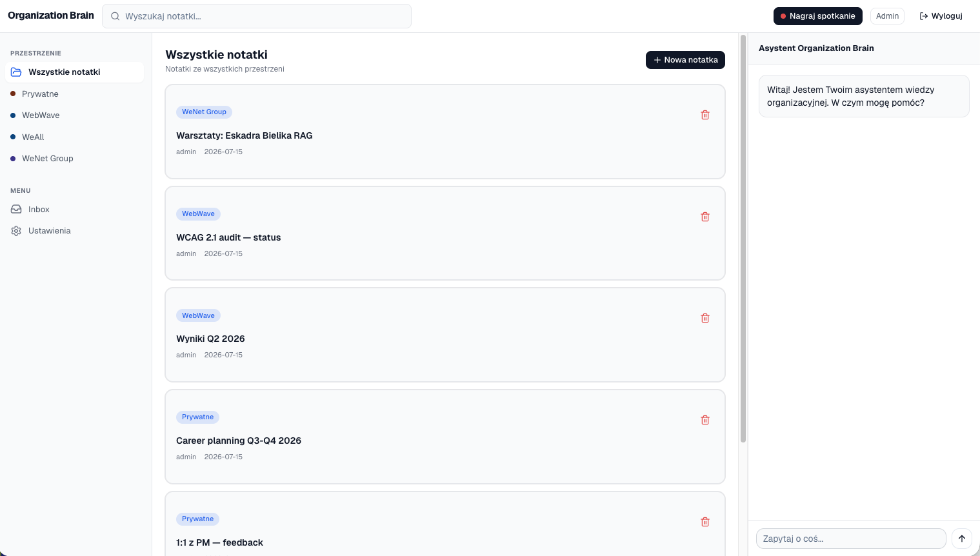Click the Admin user badge
The width and height of the screenshot is (980, 556).
tap(887, 16)
